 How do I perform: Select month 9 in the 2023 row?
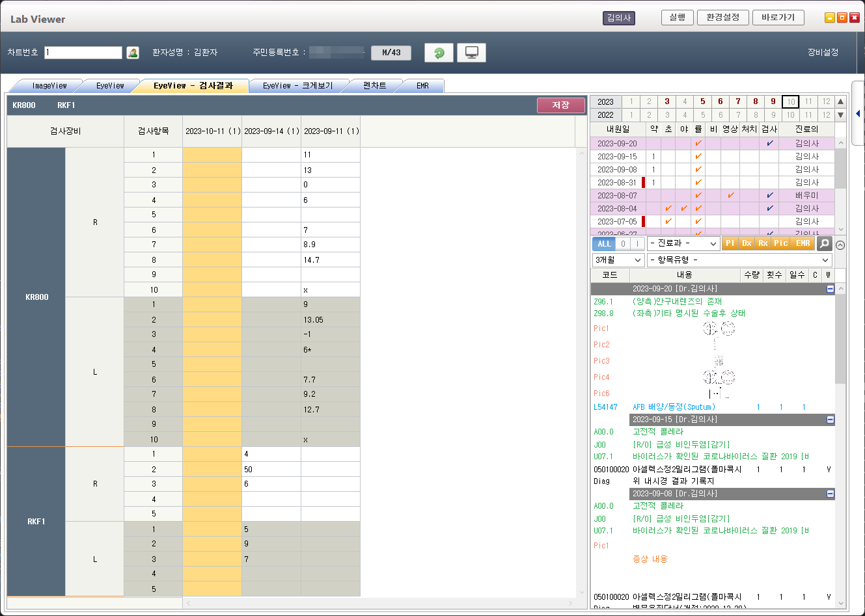773,101
